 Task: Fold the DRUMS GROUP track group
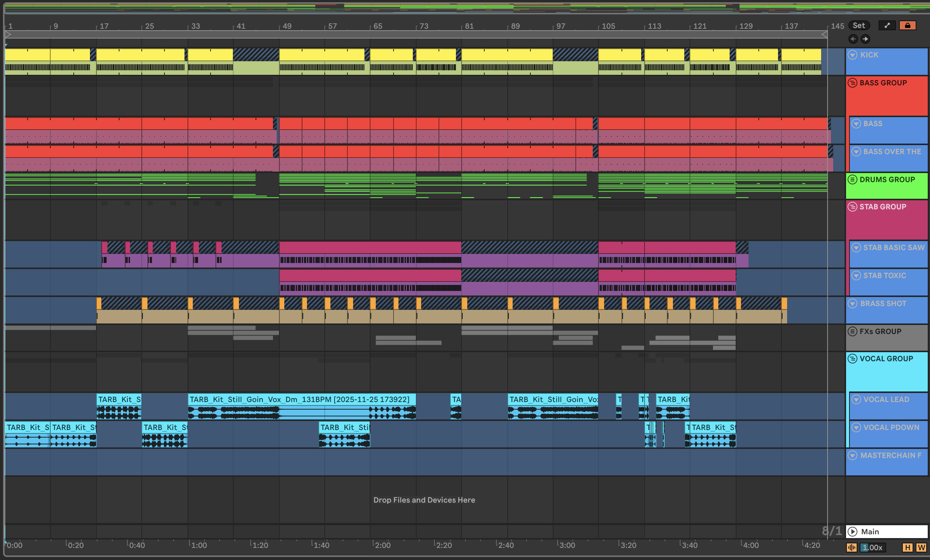(852, 179)
